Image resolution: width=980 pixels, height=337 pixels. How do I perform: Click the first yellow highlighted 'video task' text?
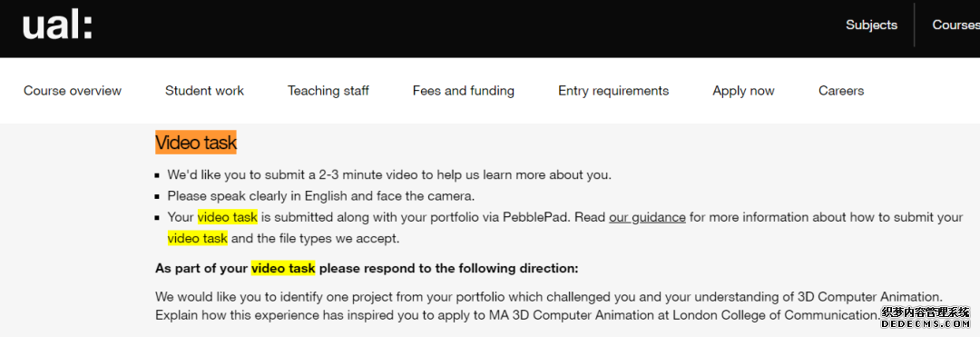(x=228, y=217)
